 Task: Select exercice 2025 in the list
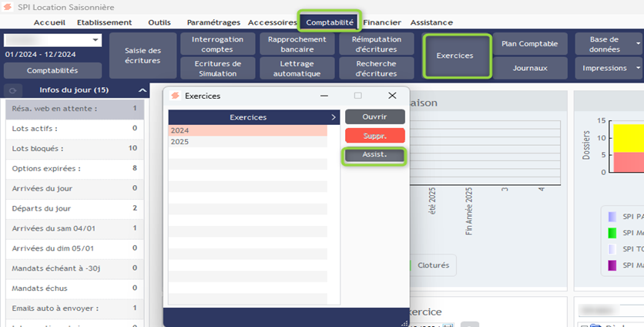tap(247, 142)
